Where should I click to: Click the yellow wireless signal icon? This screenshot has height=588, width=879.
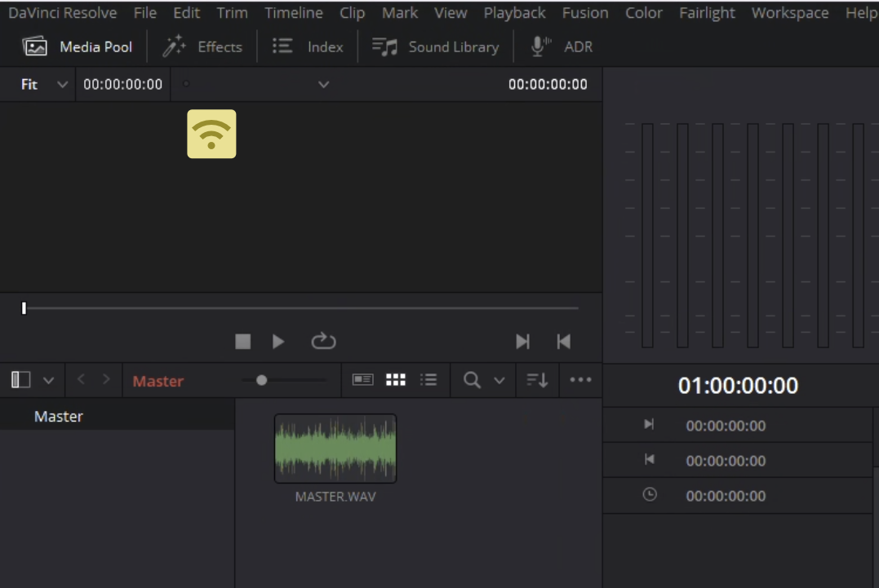tap(211, 134)
